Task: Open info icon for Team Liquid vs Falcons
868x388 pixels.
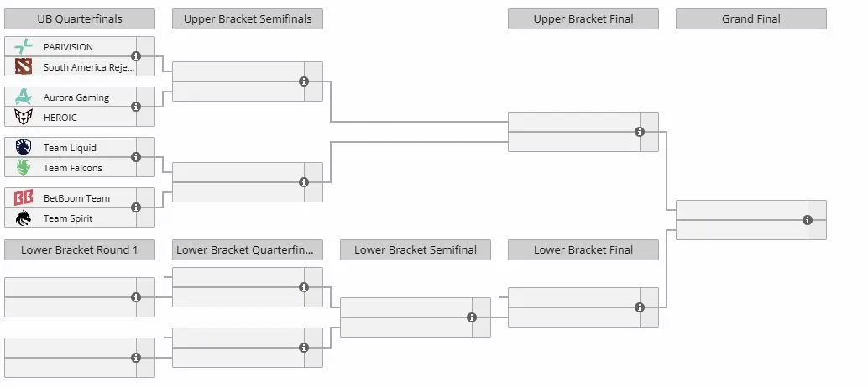Action: tap(136, 157)
